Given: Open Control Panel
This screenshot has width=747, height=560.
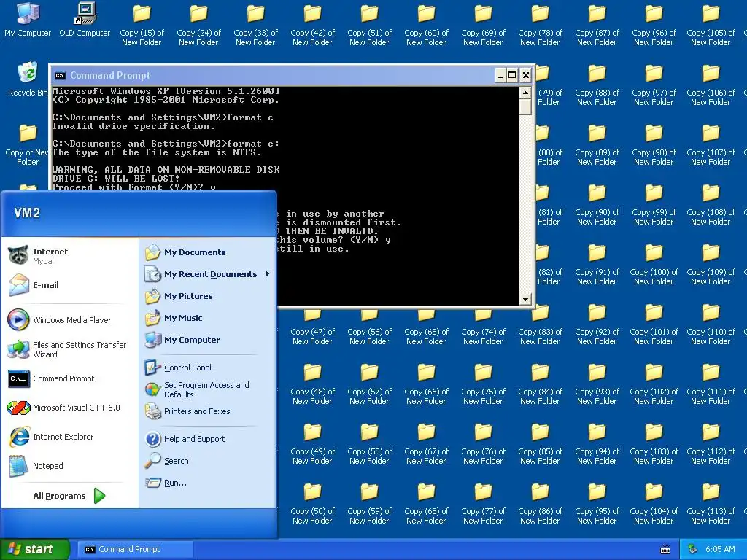Looking at the screenshot, I should point(207,367).
